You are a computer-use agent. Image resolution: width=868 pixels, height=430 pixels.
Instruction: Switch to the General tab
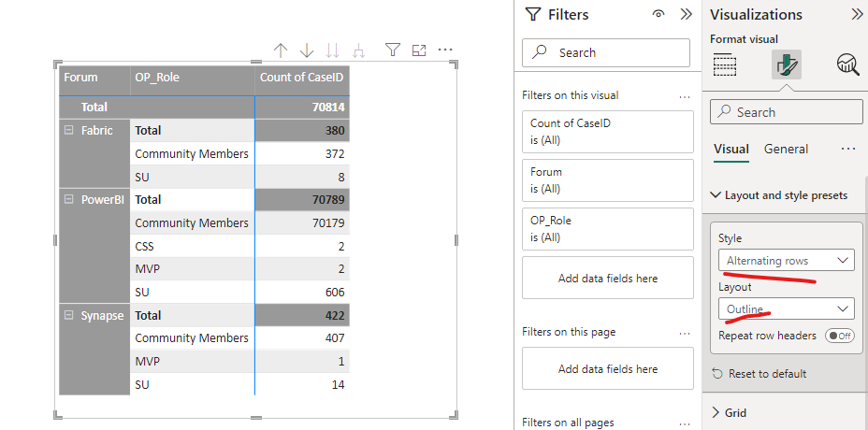point(786,149)
